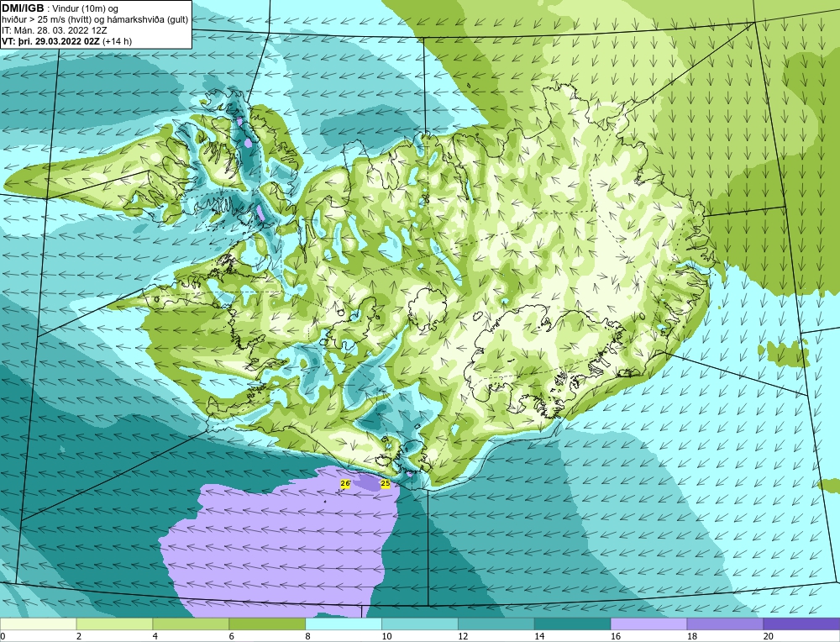Click the scale label 2

click(x=79, y=636)
